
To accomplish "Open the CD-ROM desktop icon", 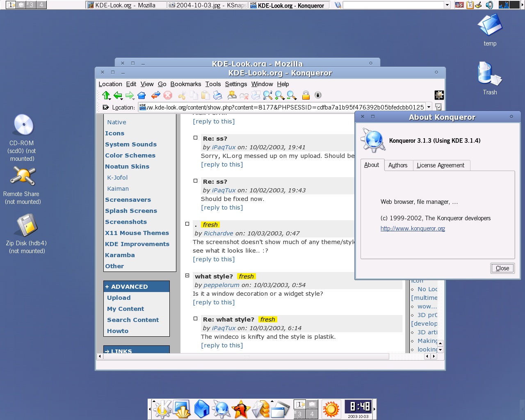I will (23, 125).
